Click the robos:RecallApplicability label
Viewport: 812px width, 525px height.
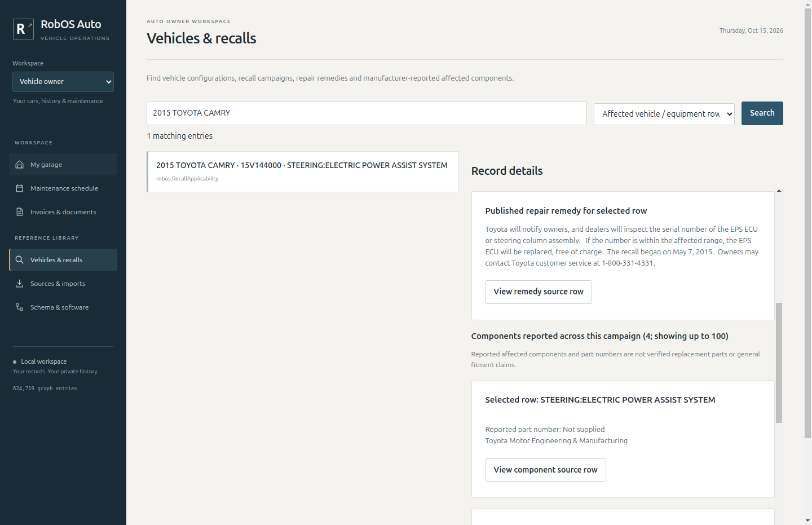pyautogui.click(x=187, y=179)
